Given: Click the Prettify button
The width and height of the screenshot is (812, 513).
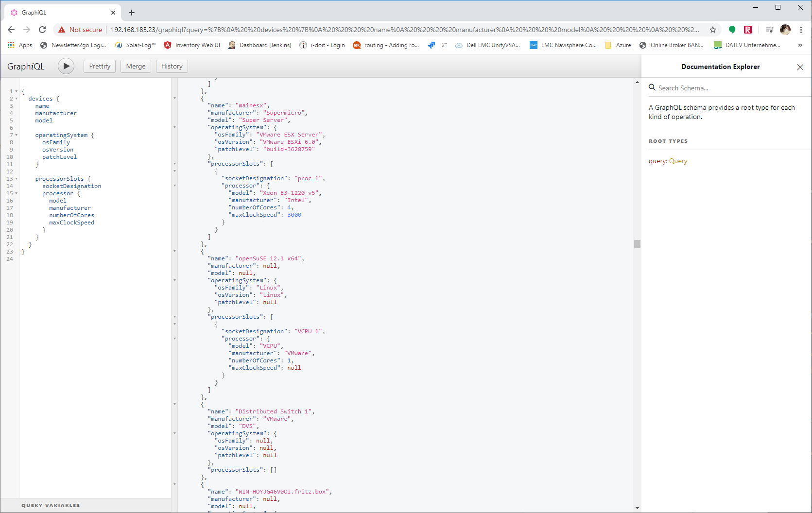Looking at the screenshot, I should pos(99,66).
